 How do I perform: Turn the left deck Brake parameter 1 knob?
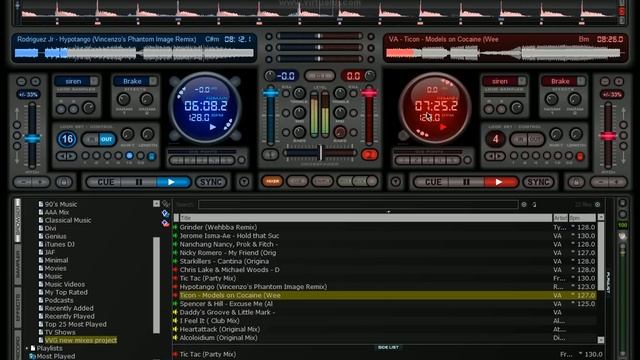pos(124,99)
